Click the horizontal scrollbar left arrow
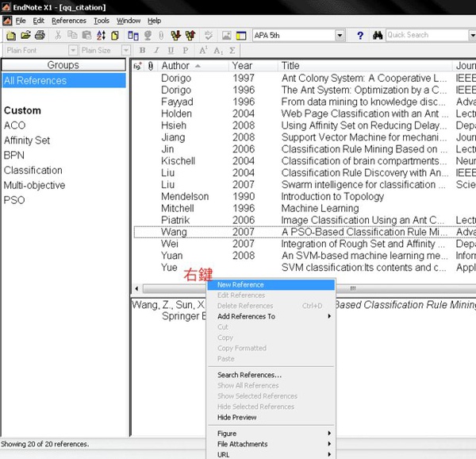Image resolution: width=476 pixels, height=459 pixels. (136, 288)
